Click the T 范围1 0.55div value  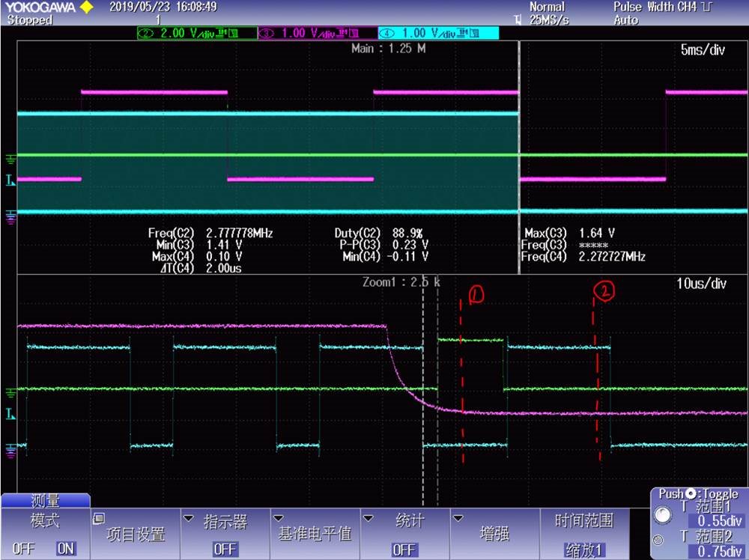(x=717, y=520)
